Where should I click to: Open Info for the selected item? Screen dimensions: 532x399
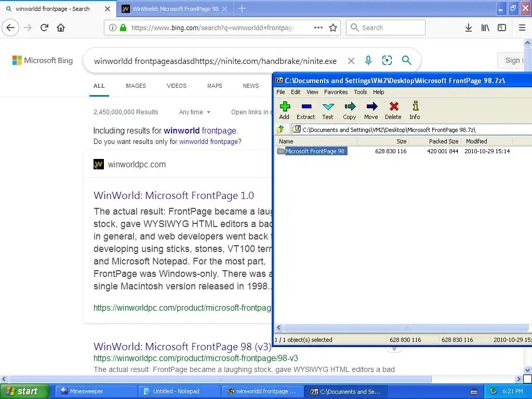pyautogui.click(x=415, y=111)
